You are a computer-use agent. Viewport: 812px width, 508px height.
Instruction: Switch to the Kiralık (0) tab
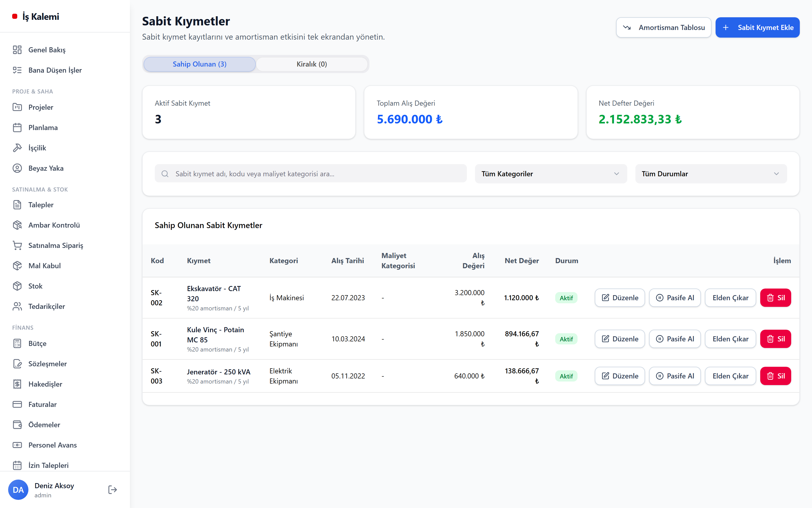(312, 64)
